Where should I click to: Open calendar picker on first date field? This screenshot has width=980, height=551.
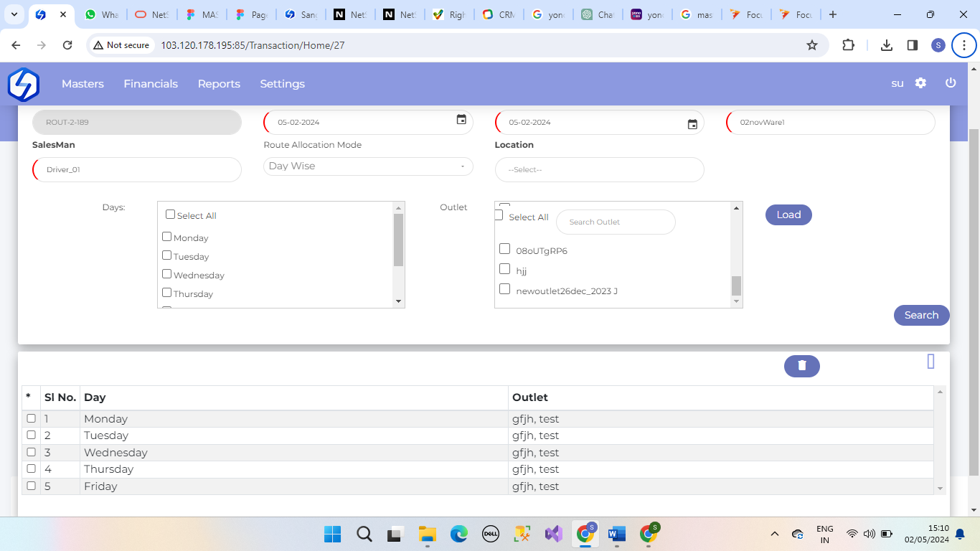(x=461, y=120)
